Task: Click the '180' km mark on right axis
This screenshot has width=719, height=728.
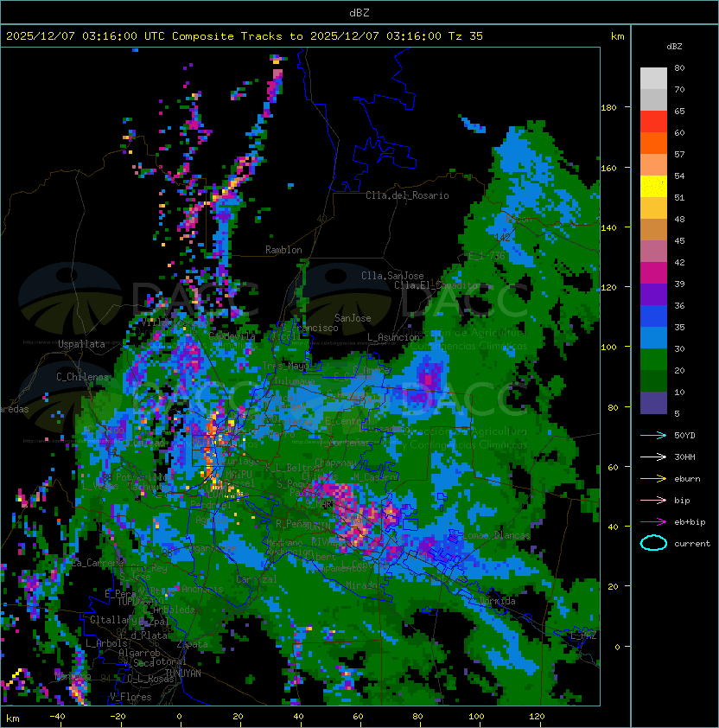Action: click(x=608, y=108)
